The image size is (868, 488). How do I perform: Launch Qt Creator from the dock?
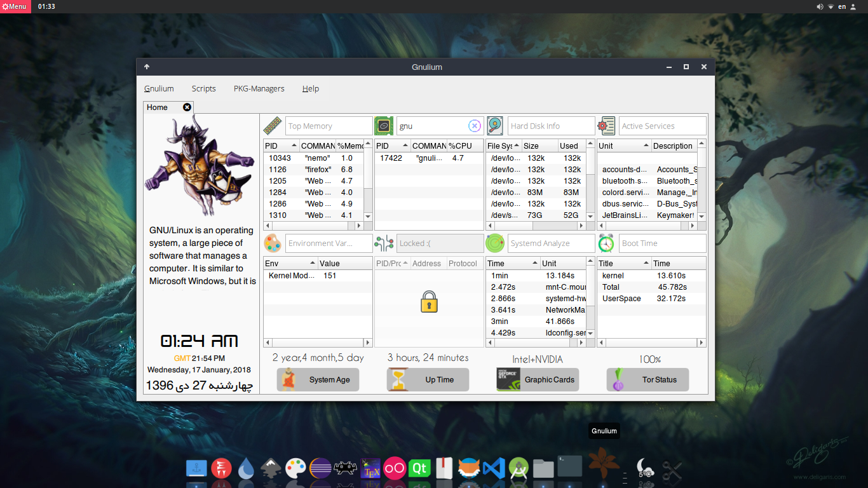pos(419,468)
